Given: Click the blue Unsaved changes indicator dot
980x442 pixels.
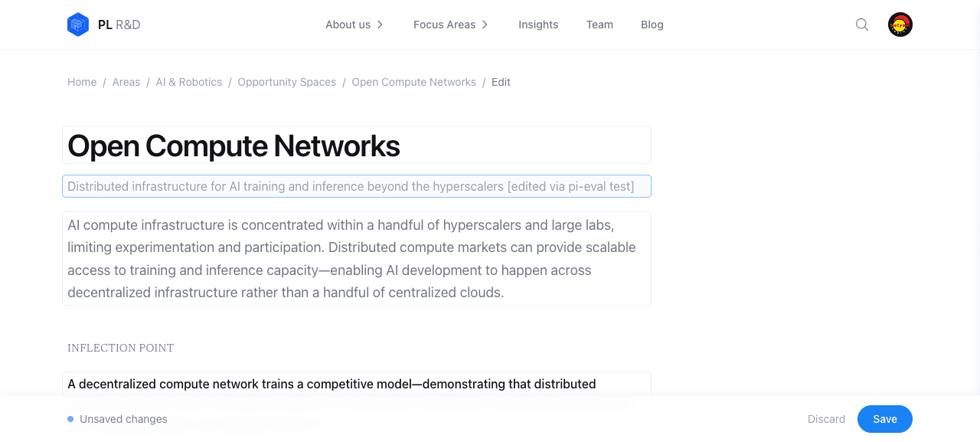Looking at the screenshot, I should (x=70, y=419).
